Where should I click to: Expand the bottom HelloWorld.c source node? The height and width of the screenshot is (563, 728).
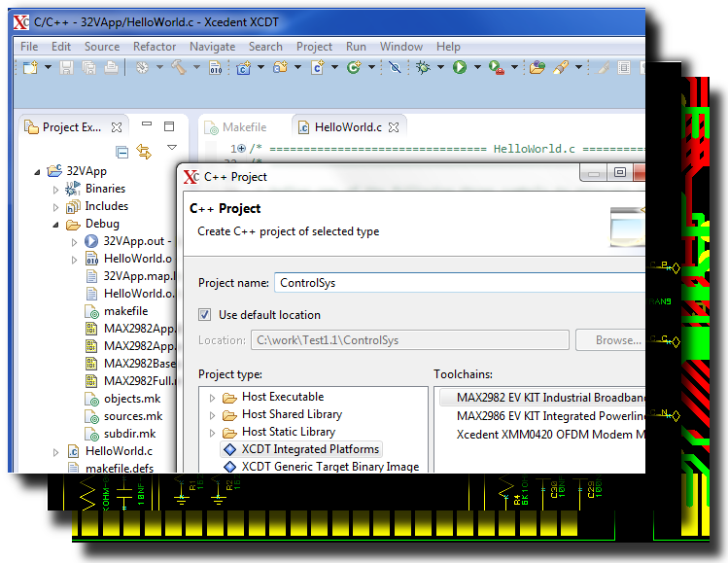pyautogui.click(x=55, y=452)
